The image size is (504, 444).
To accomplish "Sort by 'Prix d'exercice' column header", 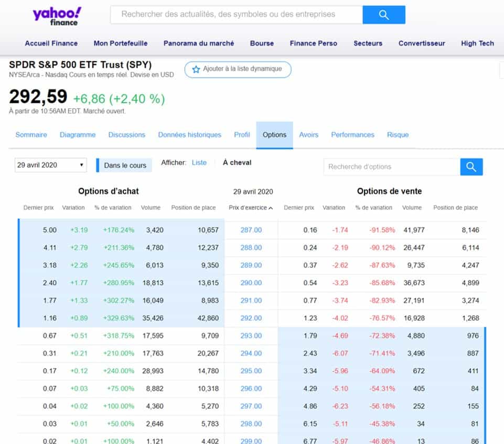I will point(251,208).
